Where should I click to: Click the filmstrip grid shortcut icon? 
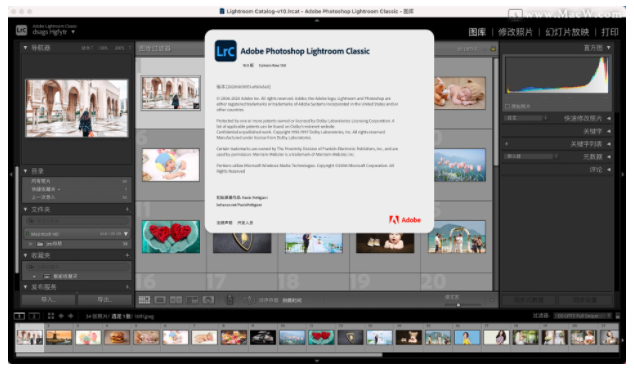coord(51,316)
